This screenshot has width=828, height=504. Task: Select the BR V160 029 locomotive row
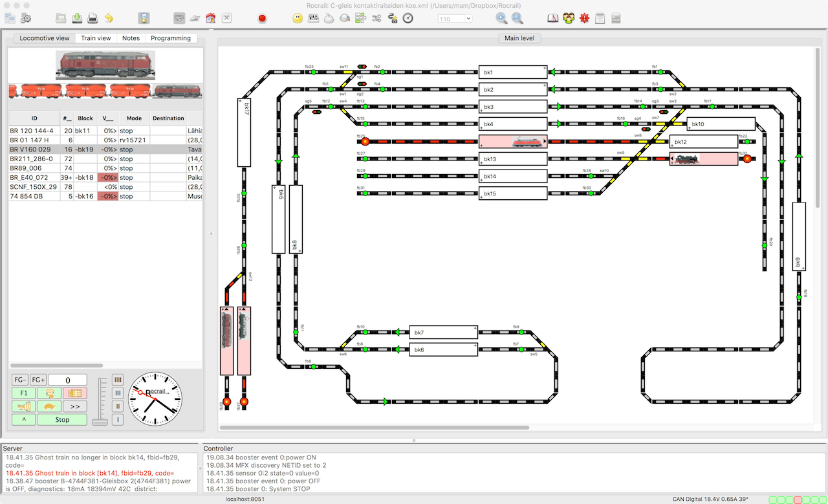point(106,149)
